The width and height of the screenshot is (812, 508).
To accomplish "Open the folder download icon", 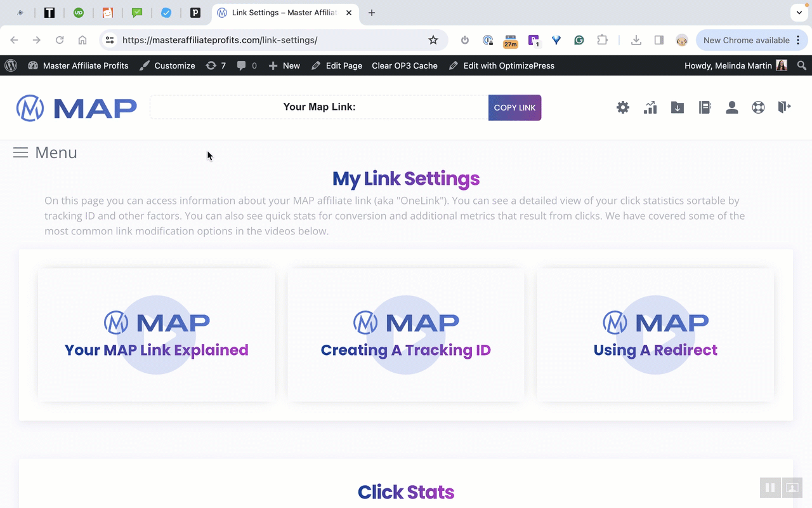I will pyautogui.click(x=678, y=108).
